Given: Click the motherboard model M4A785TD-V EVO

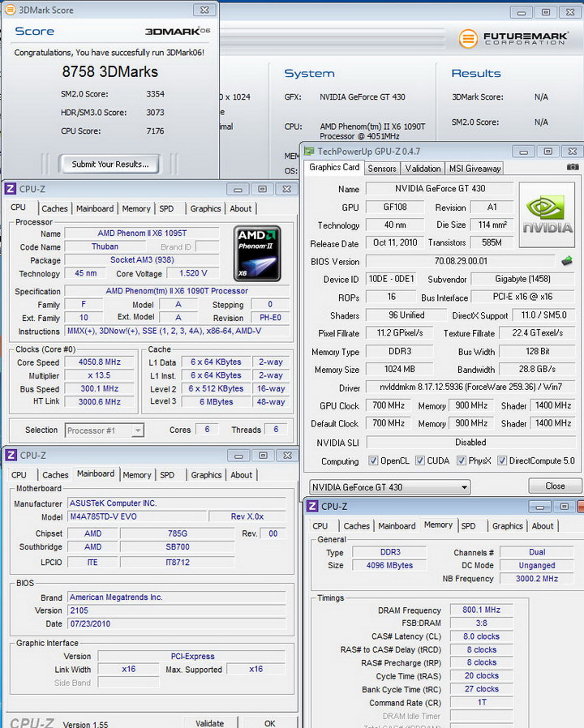Looking at the screenshot, I should tap(137, 516).
